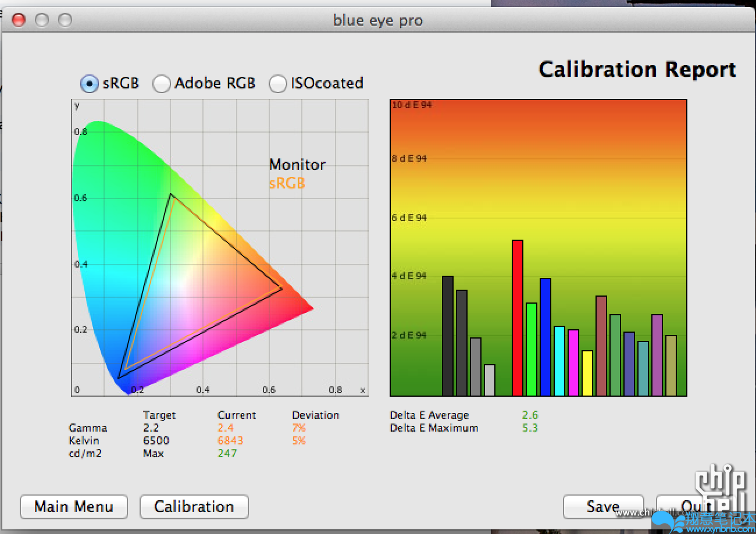Screen dimensions: 756x534
Task: Click the current Gamma value 2.4
Action: coord(226,428)
